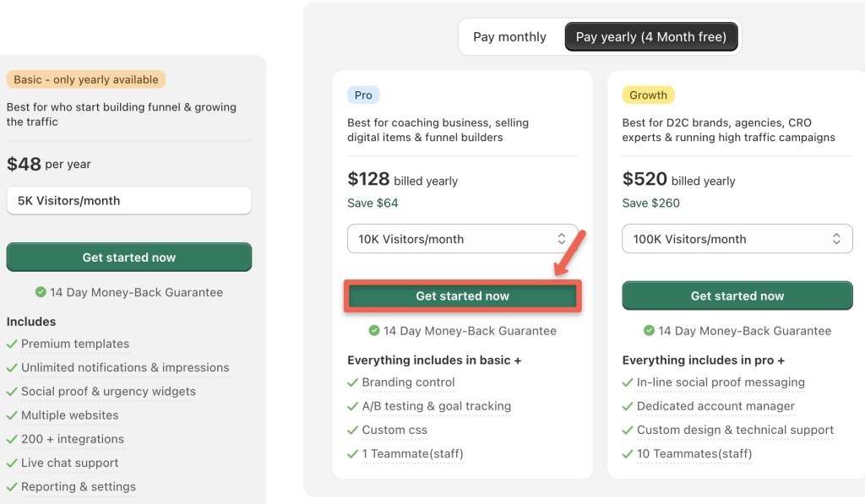Viewport: 865px width, 504px height.
Task: Open the A/B testing & goal tracking feature link
Action: [x=436, y=406]
